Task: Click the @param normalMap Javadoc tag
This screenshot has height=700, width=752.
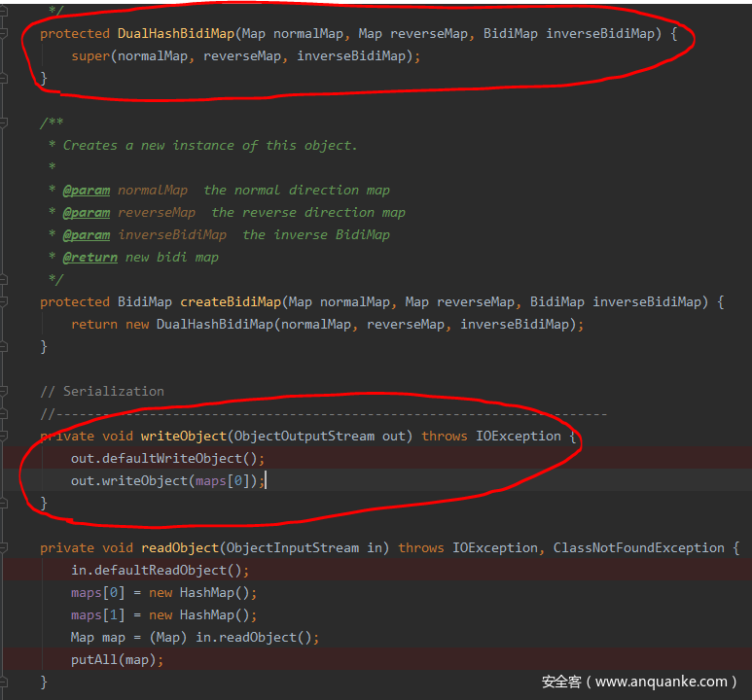Action: click(86, 191)
